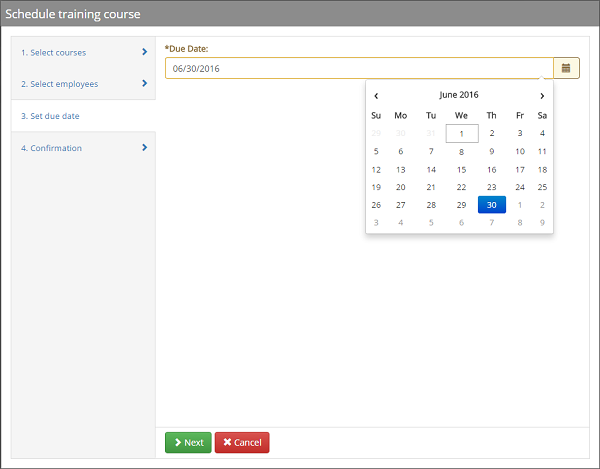Switch to the Set due date step
600x469 pixels.
[x=50, y=116]
